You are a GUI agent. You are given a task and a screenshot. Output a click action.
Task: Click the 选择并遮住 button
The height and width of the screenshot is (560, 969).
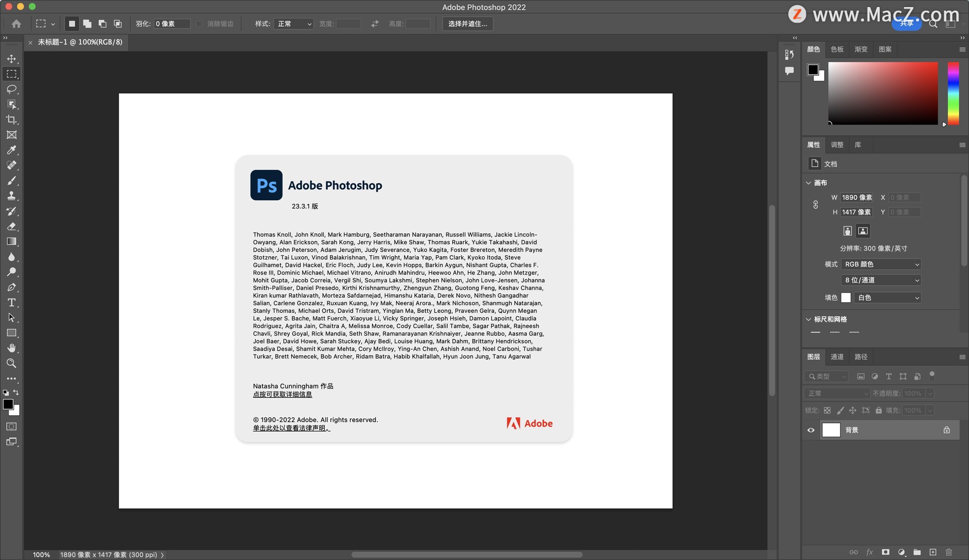pos(467,24)
